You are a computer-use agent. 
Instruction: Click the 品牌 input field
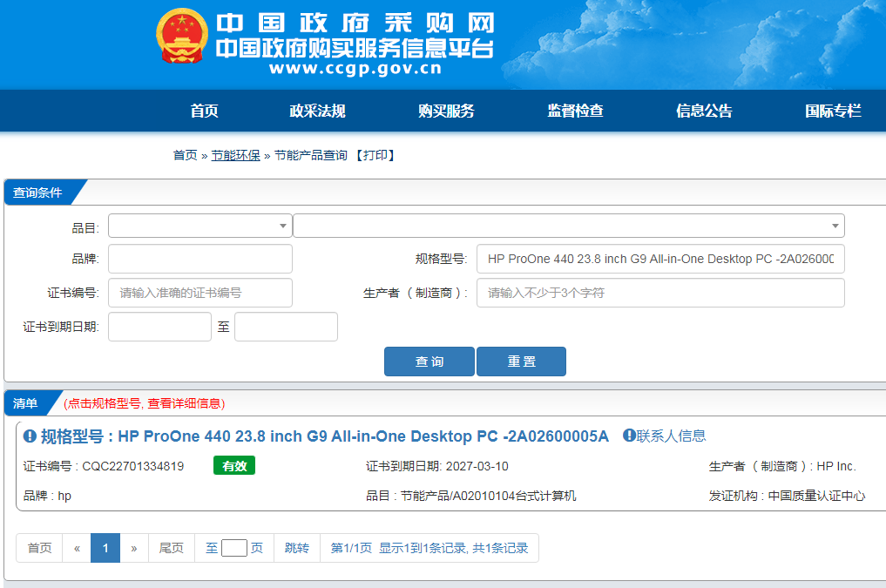click(200, 259)
